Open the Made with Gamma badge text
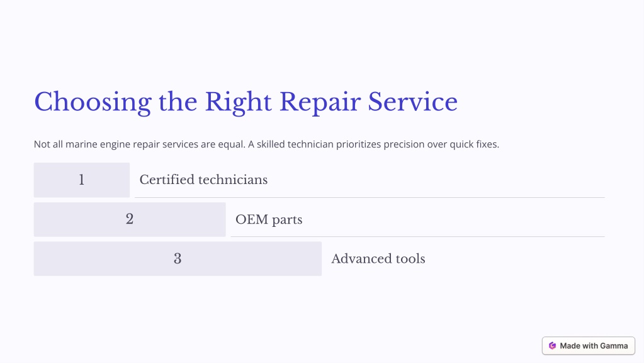Viewport: 644px width, 363px height. (594, 346)
